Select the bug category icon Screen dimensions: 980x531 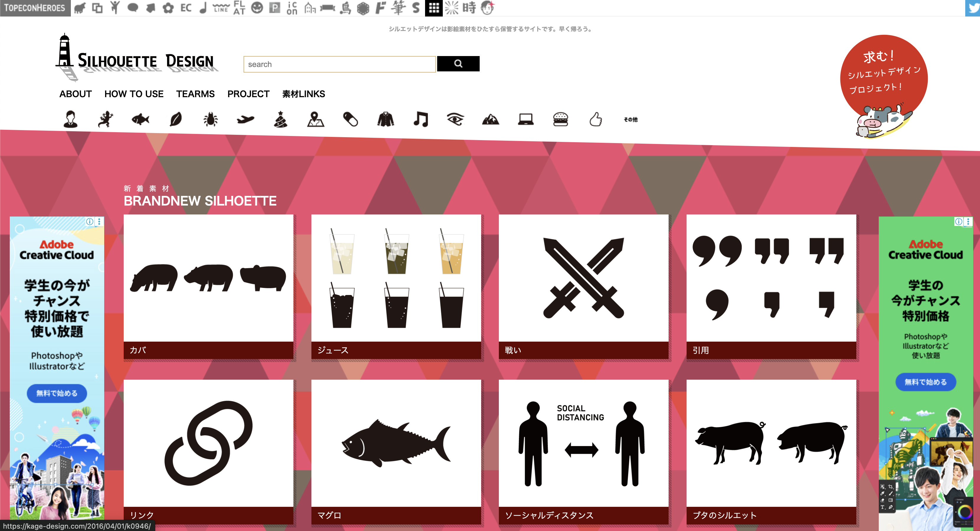pos(210,120)
